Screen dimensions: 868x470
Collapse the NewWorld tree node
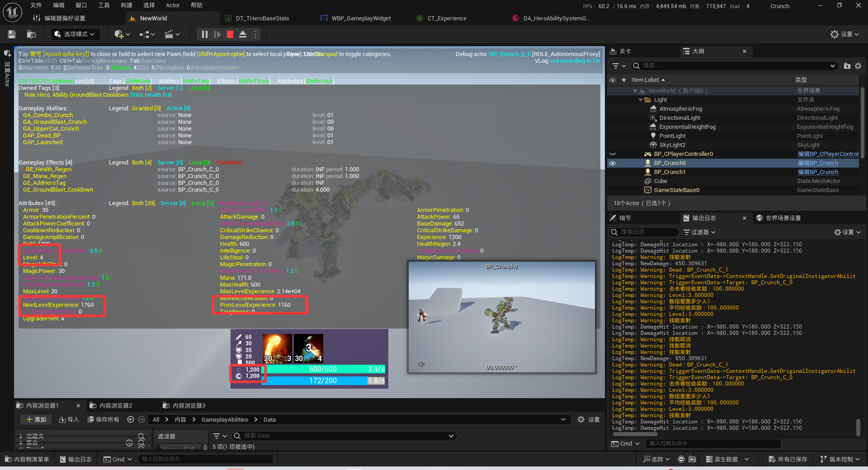(635, 91)
